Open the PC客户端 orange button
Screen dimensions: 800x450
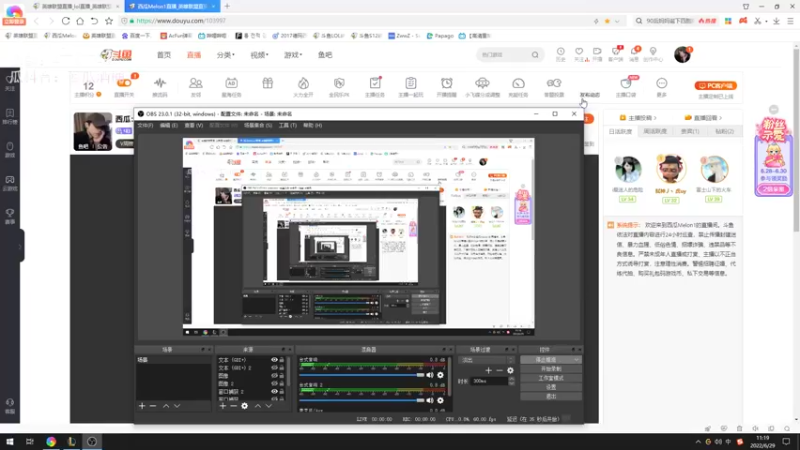[715, 86]
